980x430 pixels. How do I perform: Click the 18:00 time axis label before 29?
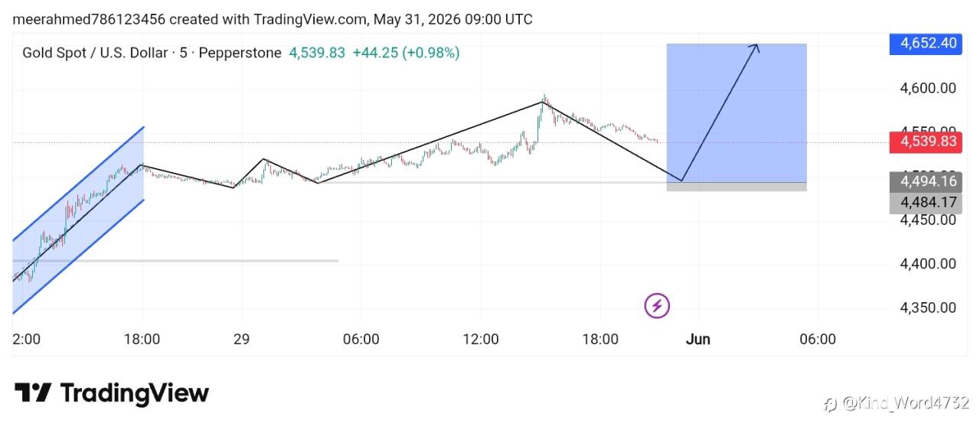coord(142,339)
